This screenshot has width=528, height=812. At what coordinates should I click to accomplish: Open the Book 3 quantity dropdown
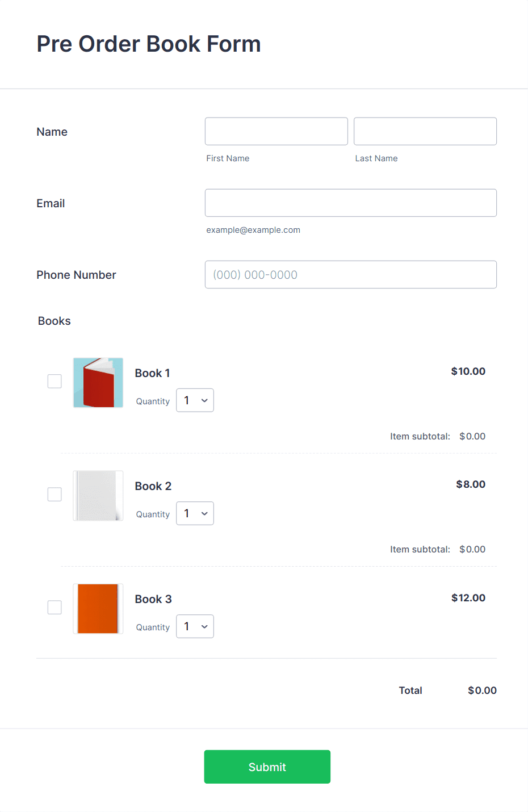coord(195,626)
